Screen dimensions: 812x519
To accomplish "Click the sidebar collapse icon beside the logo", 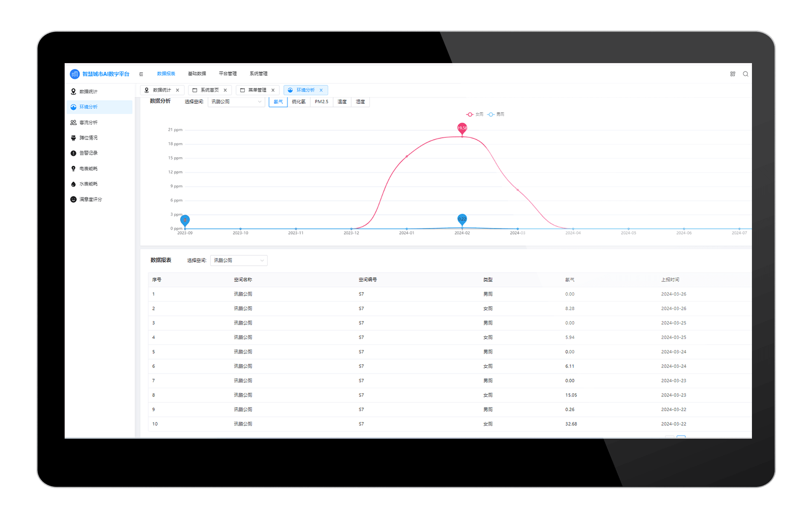I will (x=141, y=74).
